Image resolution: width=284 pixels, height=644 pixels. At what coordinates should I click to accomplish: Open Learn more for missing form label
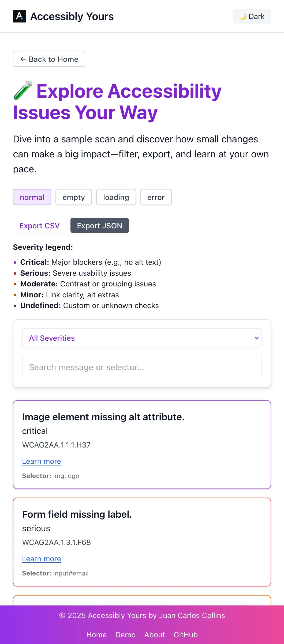click(42, 559)
